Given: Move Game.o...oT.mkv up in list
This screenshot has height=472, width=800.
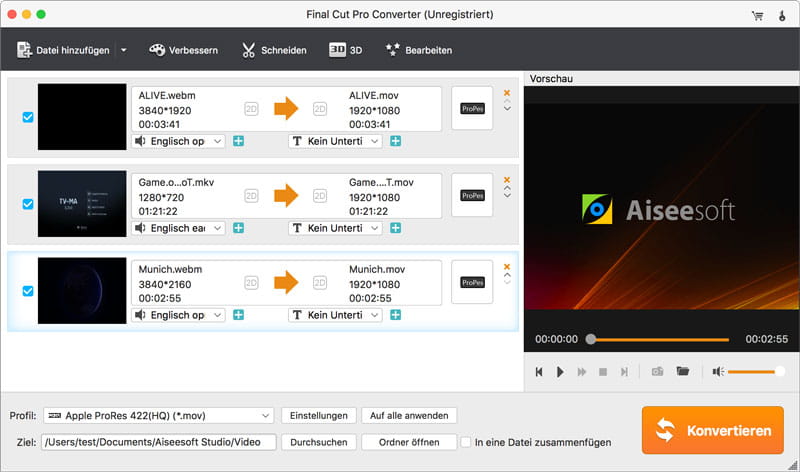Looking at the screenshot, I should (x=507, y=188).
